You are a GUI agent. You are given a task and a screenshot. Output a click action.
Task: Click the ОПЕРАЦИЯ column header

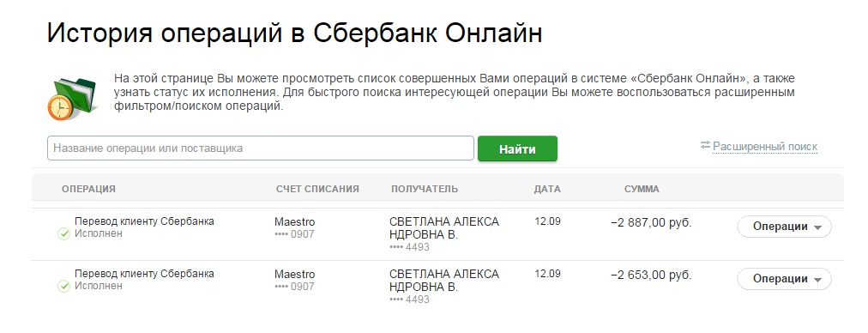[88, 189]
